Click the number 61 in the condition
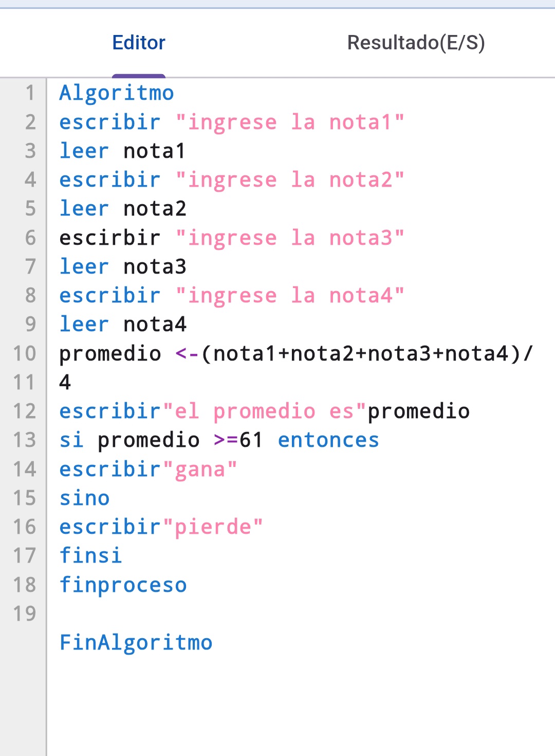The image size is (555, 756). 251,440
